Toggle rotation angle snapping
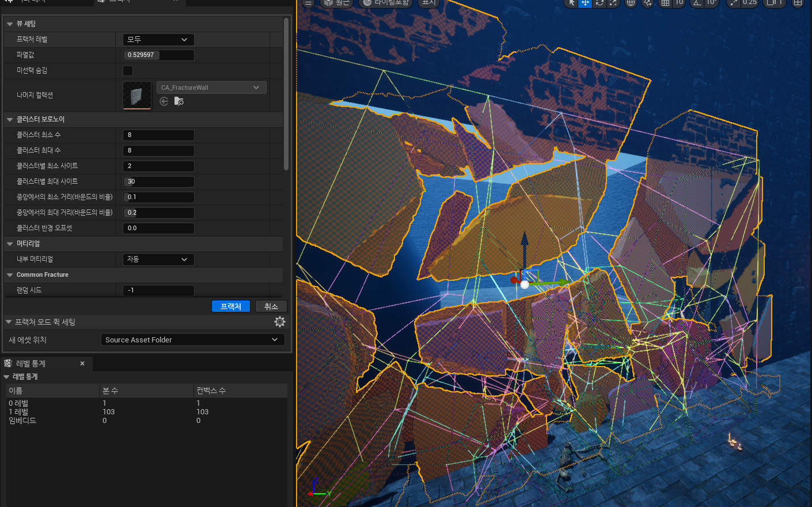The image size is (812, 507). pyautogui.click(x=697, y=3)
